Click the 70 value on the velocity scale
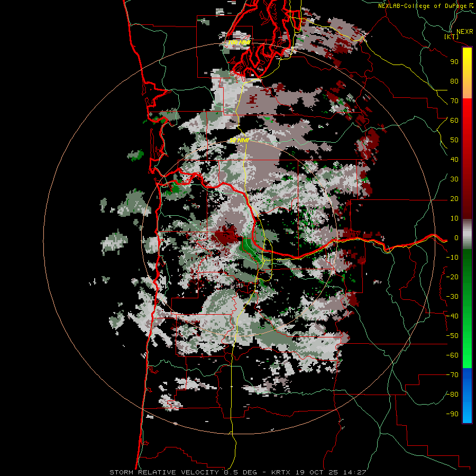 [x=454, y=101]
